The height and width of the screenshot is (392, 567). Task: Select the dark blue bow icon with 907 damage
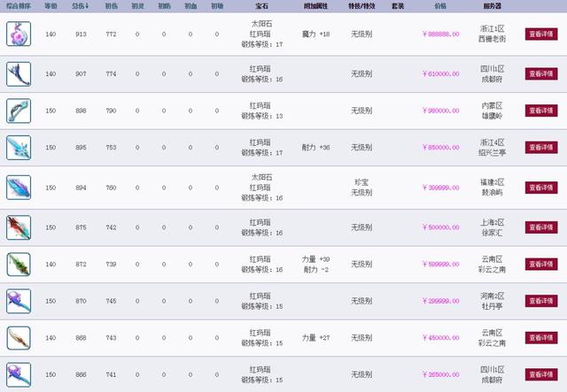(x=19, y=73)
